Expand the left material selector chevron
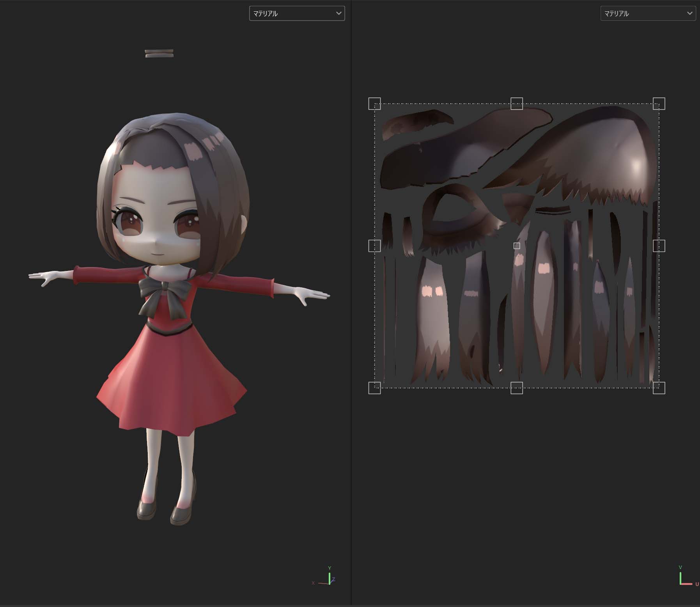700x607 pixels. (x=339, y=13)
